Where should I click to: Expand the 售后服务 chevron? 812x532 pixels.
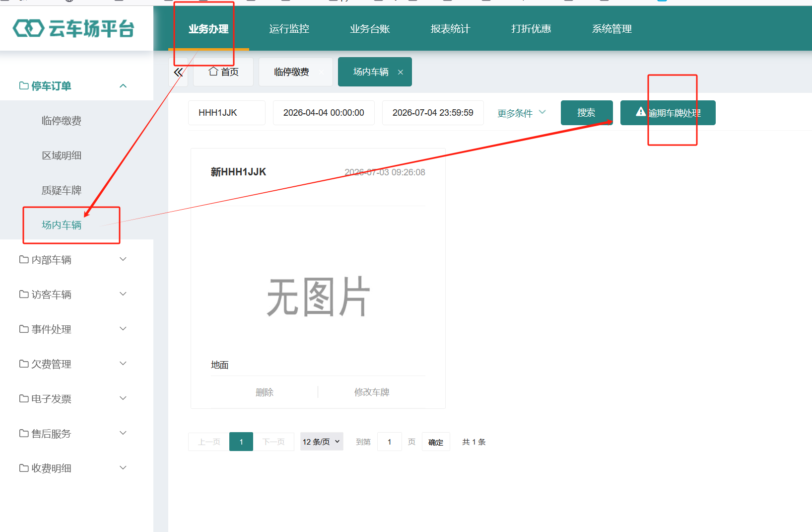[x=123, y=433]
